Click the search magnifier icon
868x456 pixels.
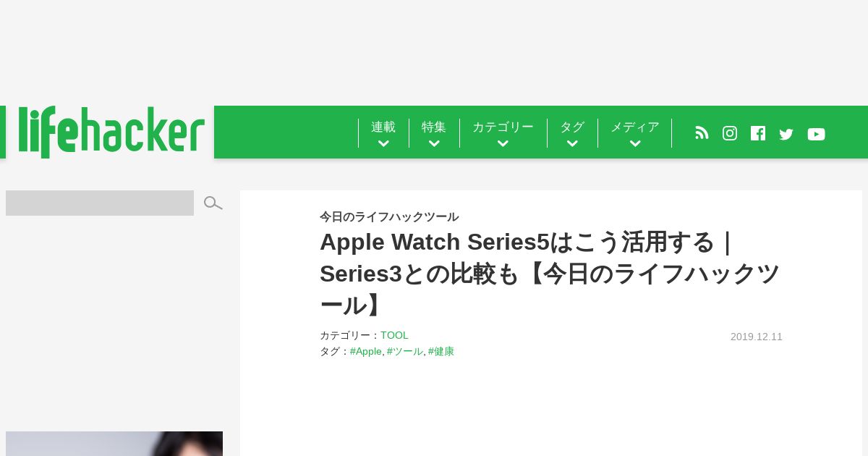tap(213, 203)
